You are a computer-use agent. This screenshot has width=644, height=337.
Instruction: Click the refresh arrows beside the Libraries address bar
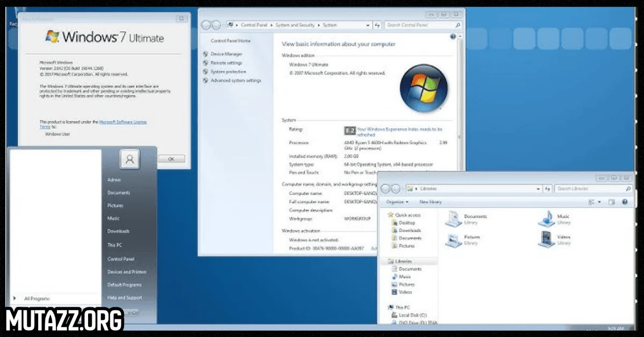coord(548,188)
